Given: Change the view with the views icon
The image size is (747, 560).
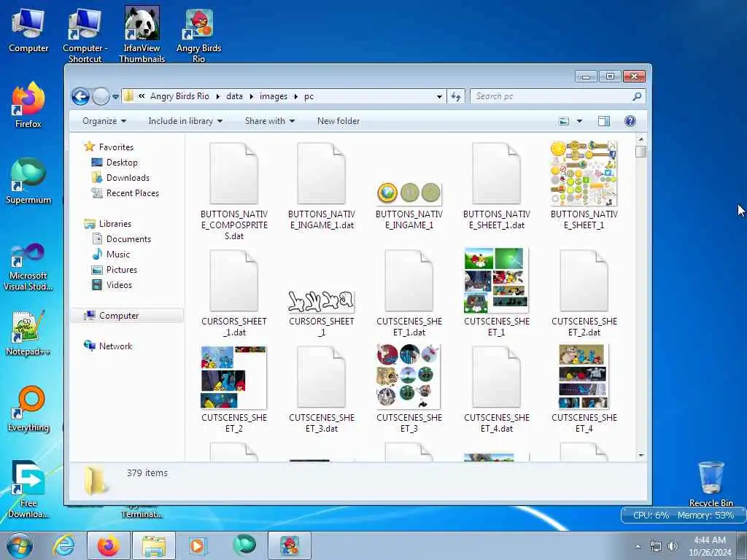Looking at the screenshot, I should [564, 121].
